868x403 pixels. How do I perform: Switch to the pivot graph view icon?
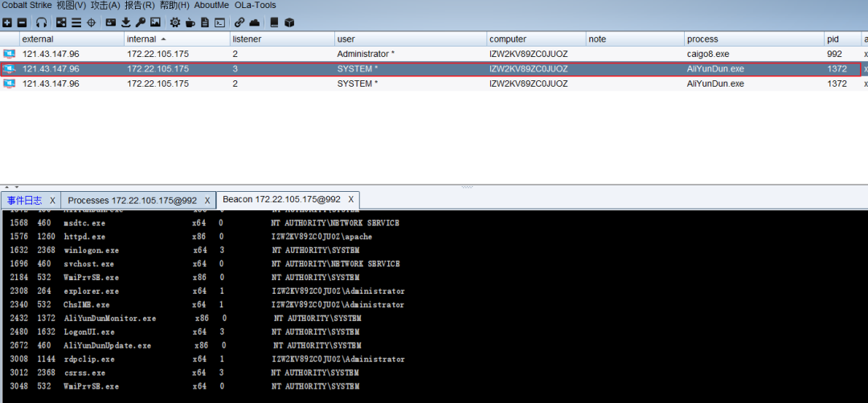coord(61,22)
